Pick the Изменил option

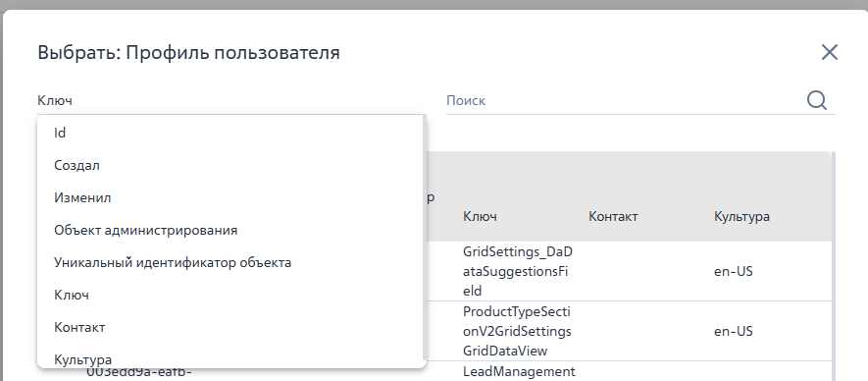[x=230, y=197]
